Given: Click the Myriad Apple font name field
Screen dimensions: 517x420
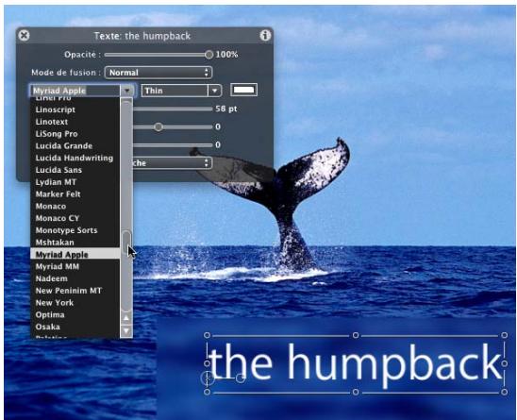Looking at the screenshot, I should coord(75,91).
